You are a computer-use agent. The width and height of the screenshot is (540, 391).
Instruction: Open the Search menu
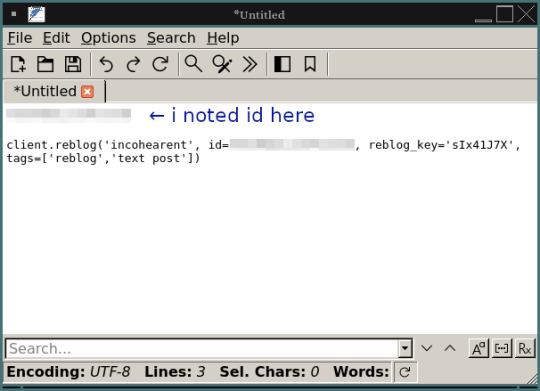(x=171, y=38)
